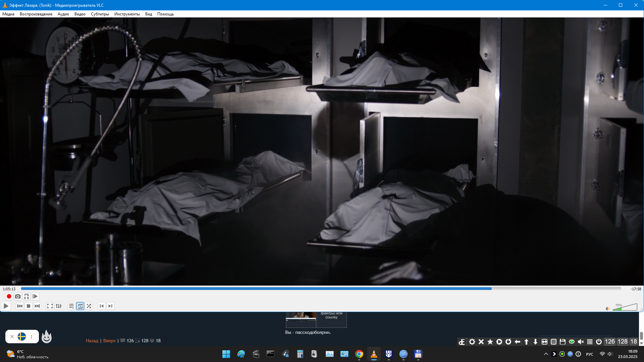Click the power icon in the bottom page toolbar

click(599, 342)
